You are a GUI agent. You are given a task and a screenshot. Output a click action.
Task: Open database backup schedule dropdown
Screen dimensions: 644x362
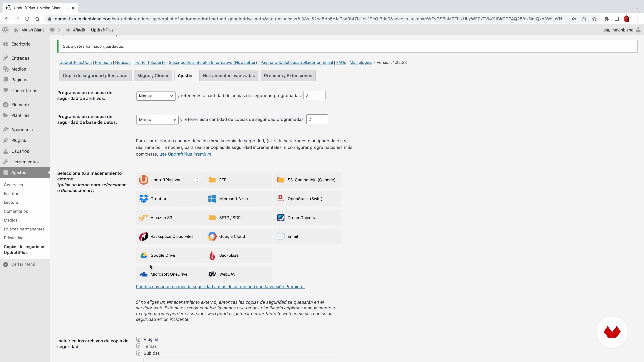[157, 120]
